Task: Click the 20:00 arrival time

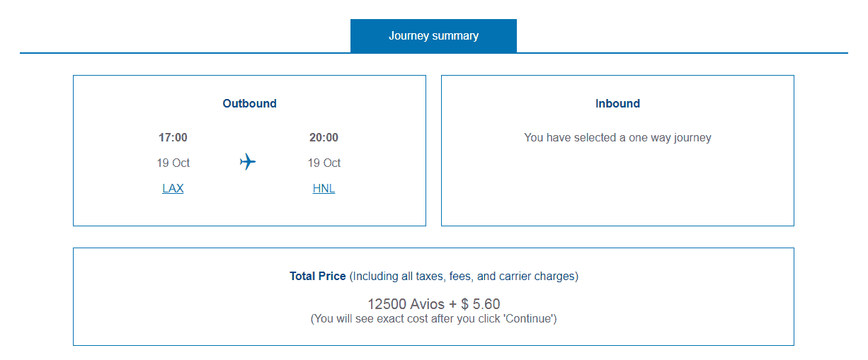Action: coord(324,137)
